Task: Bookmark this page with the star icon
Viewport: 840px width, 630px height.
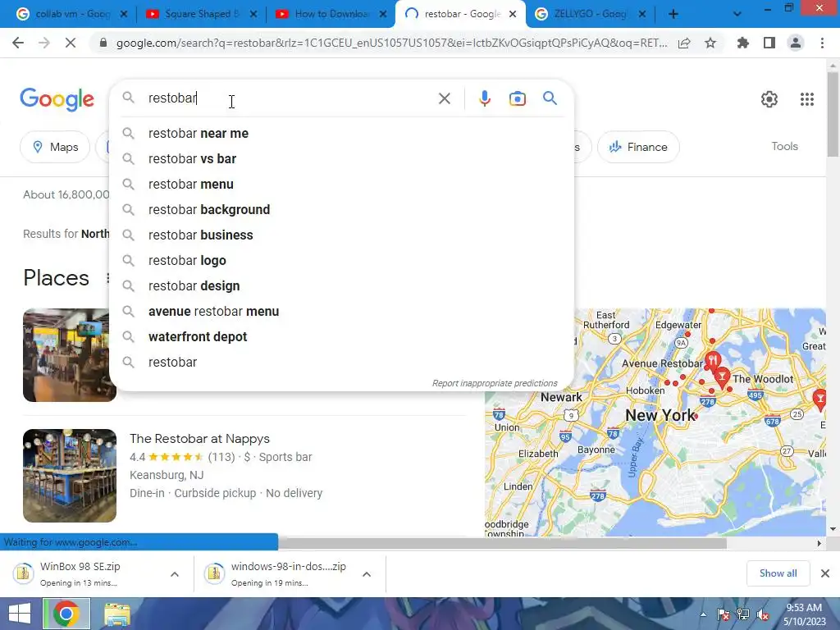Action: click(x=710, y=43)
